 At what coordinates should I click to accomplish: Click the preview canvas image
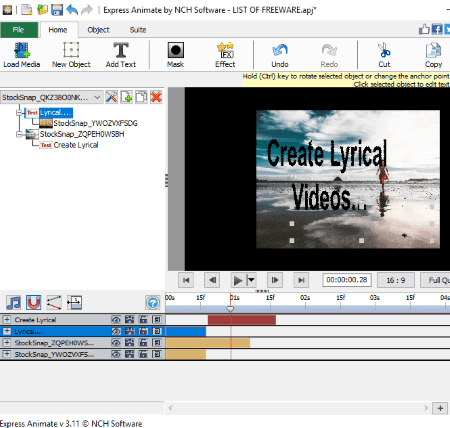pos(348,179)
